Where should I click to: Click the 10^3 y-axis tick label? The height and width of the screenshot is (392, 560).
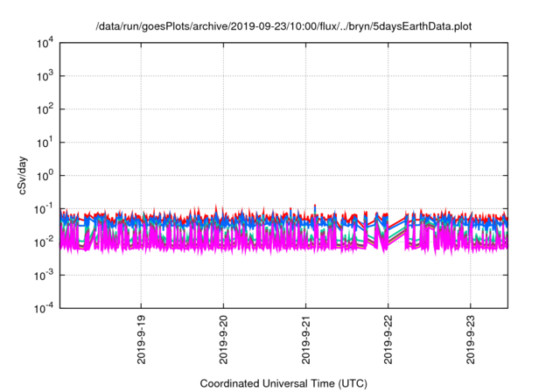pos(45,76)
